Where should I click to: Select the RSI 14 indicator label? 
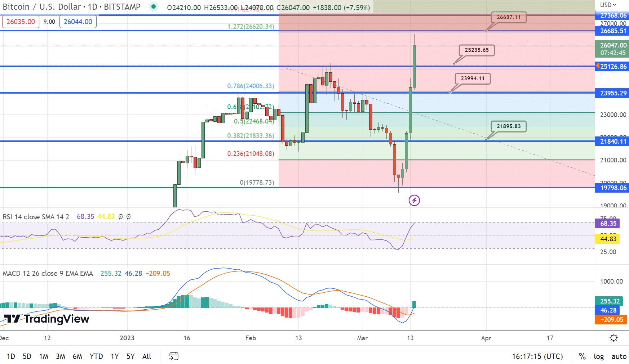[x=36, y=217]
